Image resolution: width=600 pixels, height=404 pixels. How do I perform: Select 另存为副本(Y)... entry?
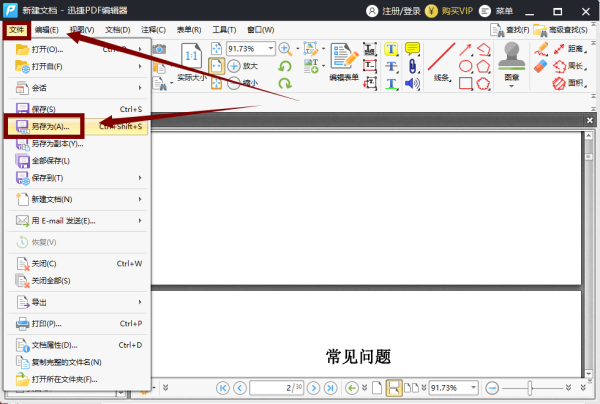77,143
